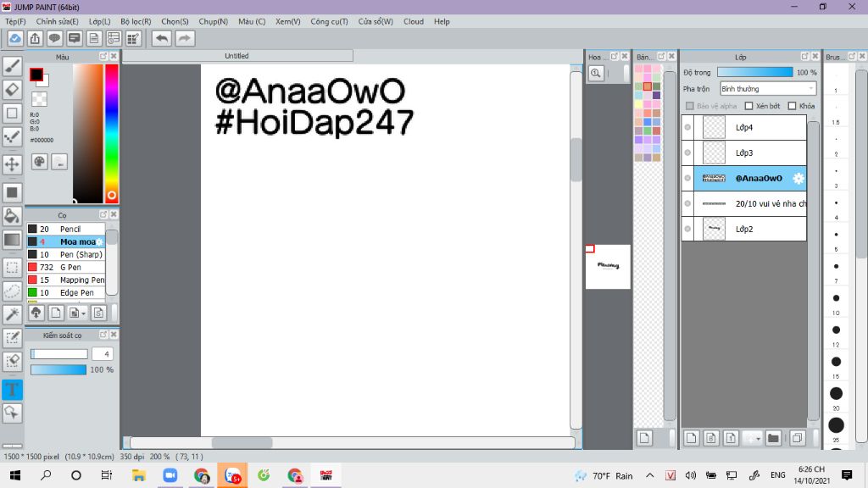Open the Chỉnh sửa(E) menu

coord(57,21)
